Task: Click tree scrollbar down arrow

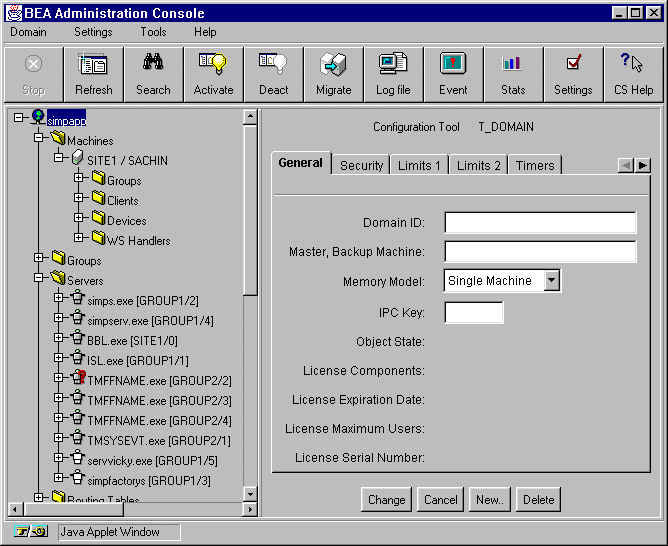Action: [250, 494]
